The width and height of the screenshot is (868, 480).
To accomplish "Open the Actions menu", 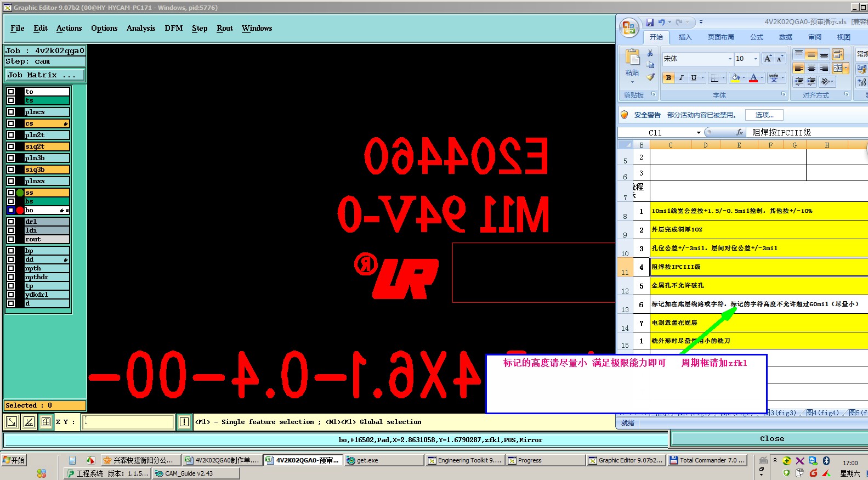I will [x=69, y=28].
